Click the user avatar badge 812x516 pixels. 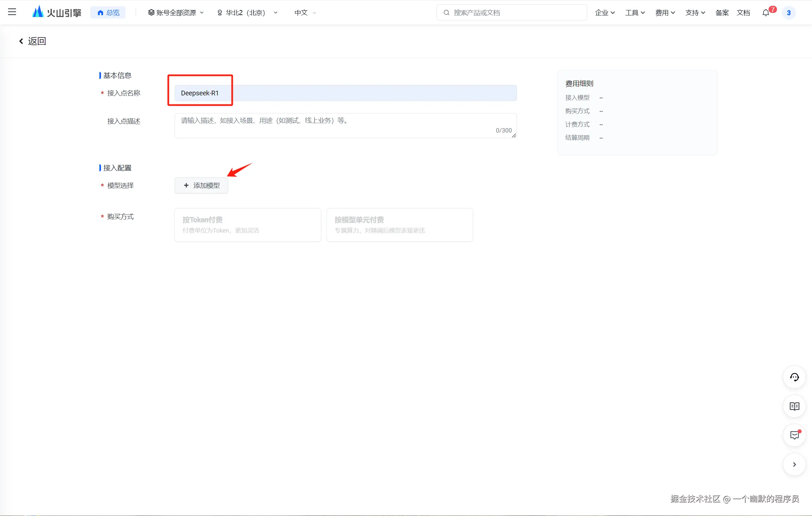pyautogui.click(x=789, y=13)
